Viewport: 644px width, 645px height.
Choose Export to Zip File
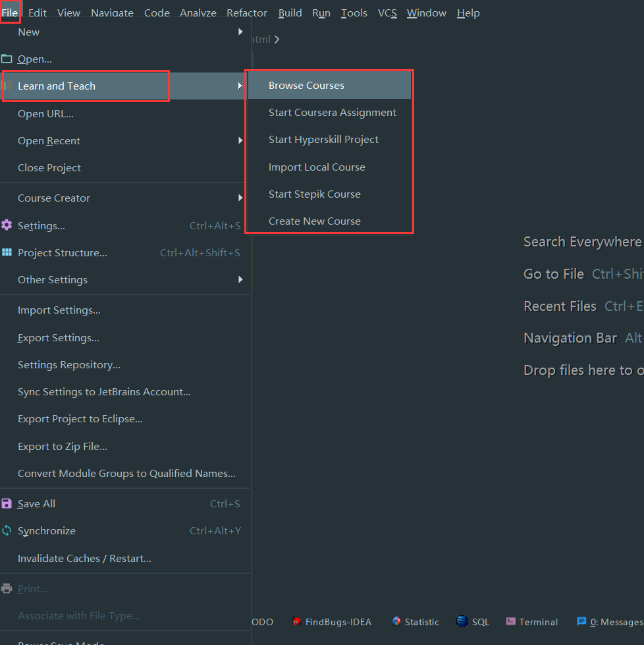point(63,446)
